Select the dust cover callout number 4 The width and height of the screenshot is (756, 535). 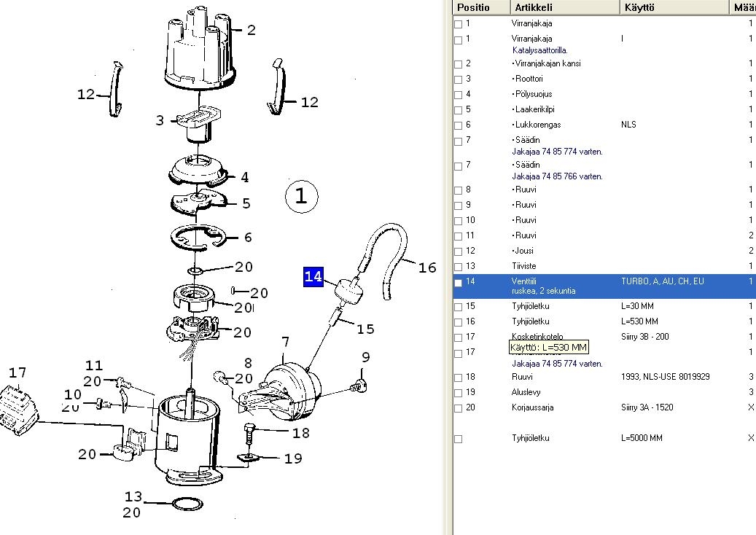click(x=245, y=177)
